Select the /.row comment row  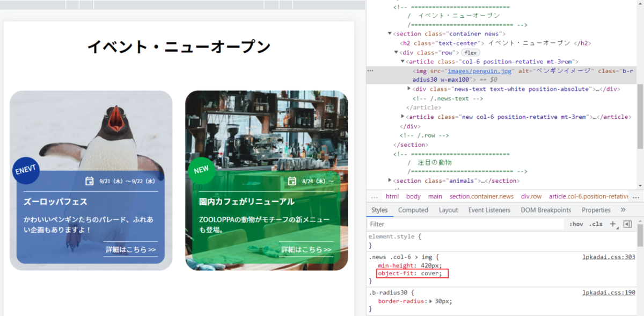(424, 135)
